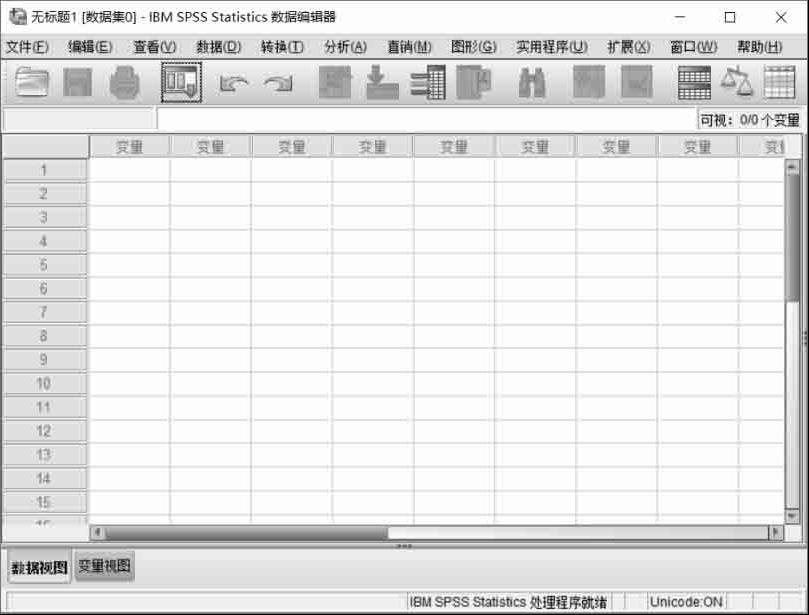Viewport: 809px width, 615px height.
Task: Click the Unicode:ON status indicator
Action: pos(686,602)
